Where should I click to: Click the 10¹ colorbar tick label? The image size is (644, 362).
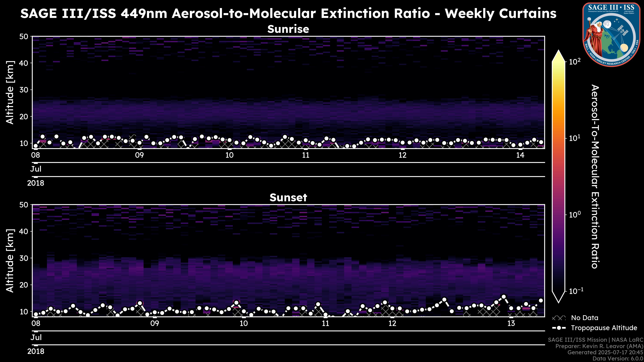(575, 138)
